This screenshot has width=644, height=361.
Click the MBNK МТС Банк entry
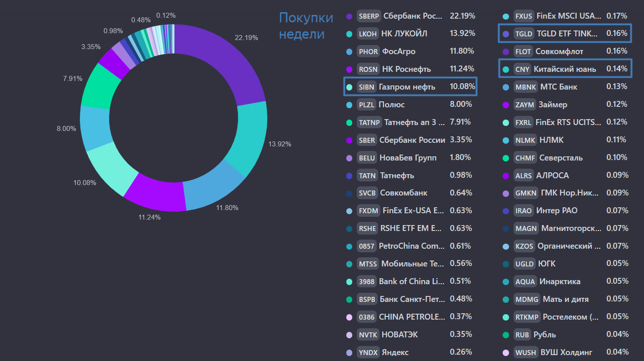coord(565,87)
